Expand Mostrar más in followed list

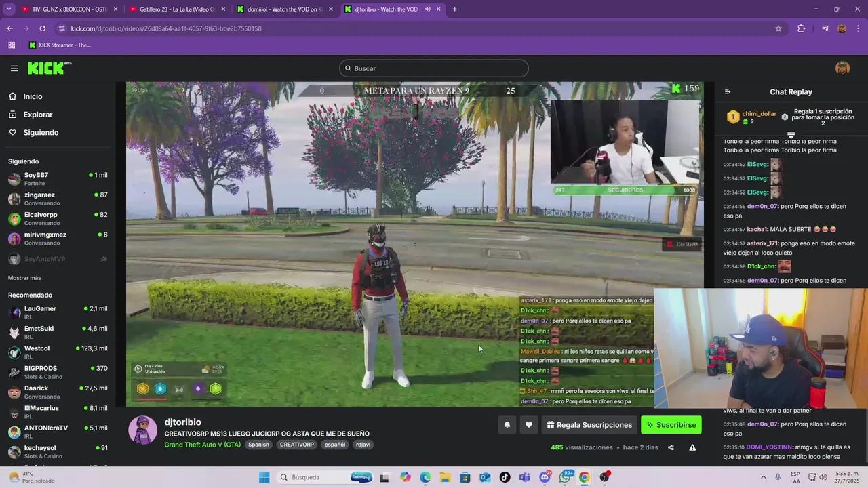pos(24,278)
